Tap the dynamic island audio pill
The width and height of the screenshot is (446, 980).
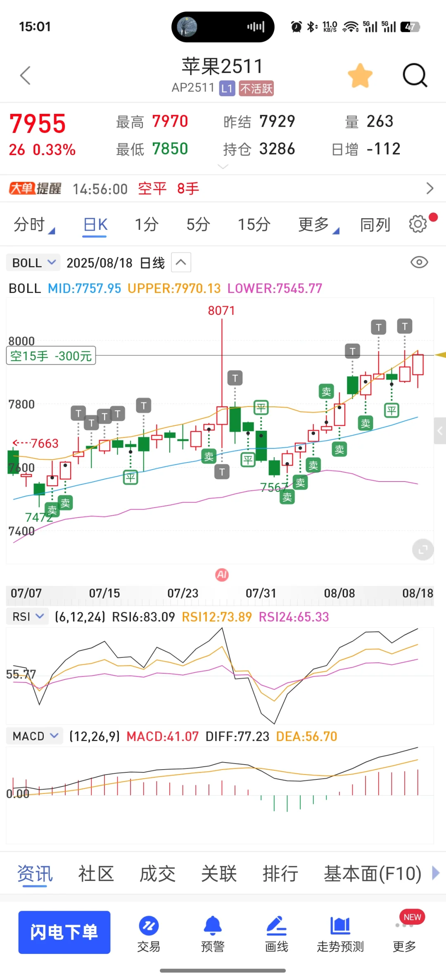pyautogui.click(x=223, y=27)
